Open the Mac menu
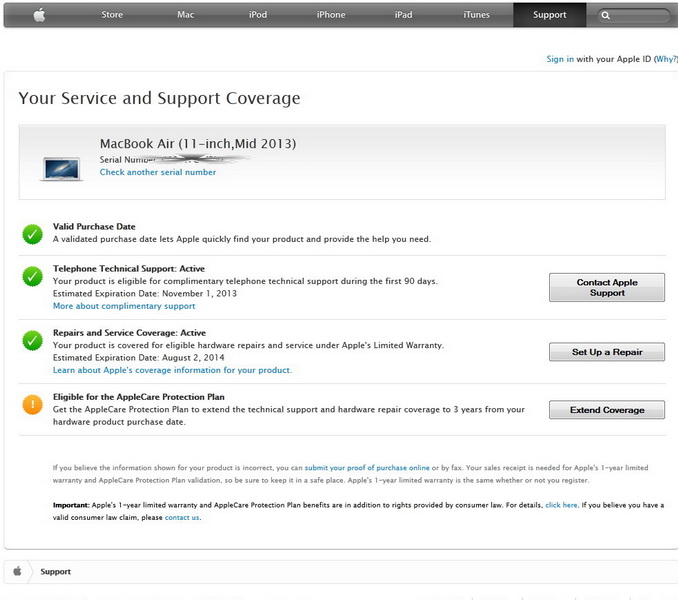The width and height of the screenshot is (678, 600). tap(185, 15)
